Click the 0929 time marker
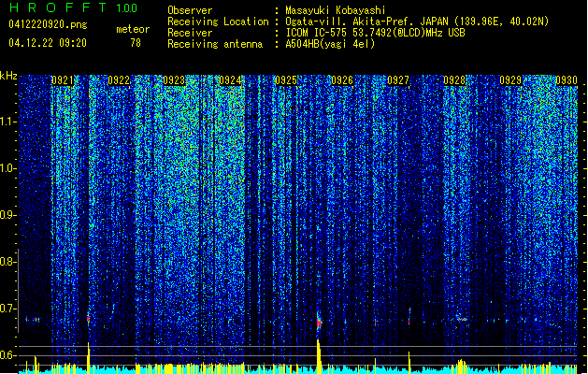 (510, 80)
